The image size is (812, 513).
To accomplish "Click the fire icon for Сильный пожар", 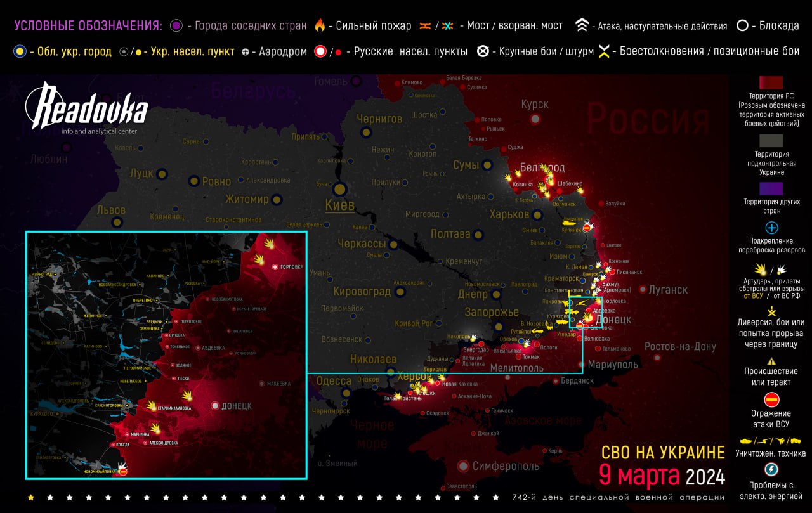I will click(x=320, y=26).
